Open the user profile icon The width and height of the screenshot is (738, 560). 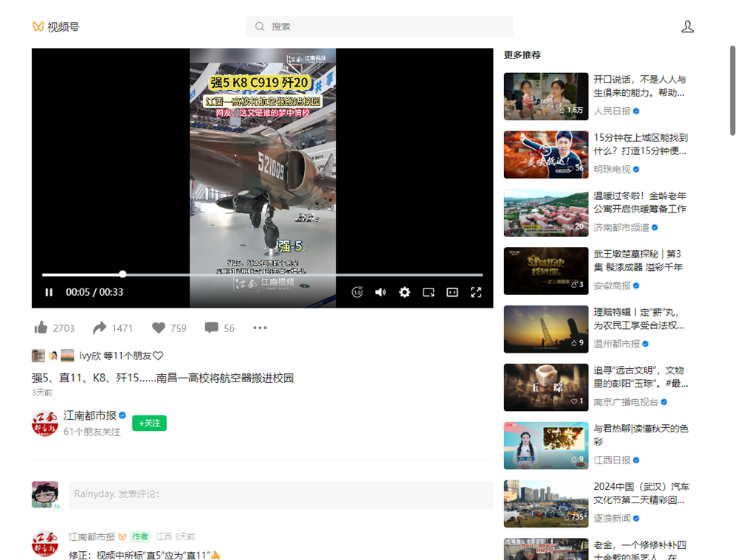click(x=688, y=26)
